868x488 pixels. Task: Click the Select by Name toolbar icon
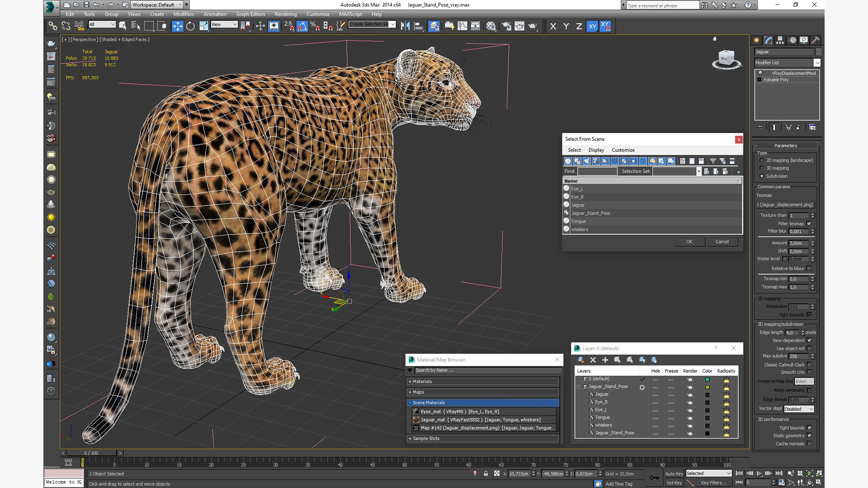[x=135, y=26]
